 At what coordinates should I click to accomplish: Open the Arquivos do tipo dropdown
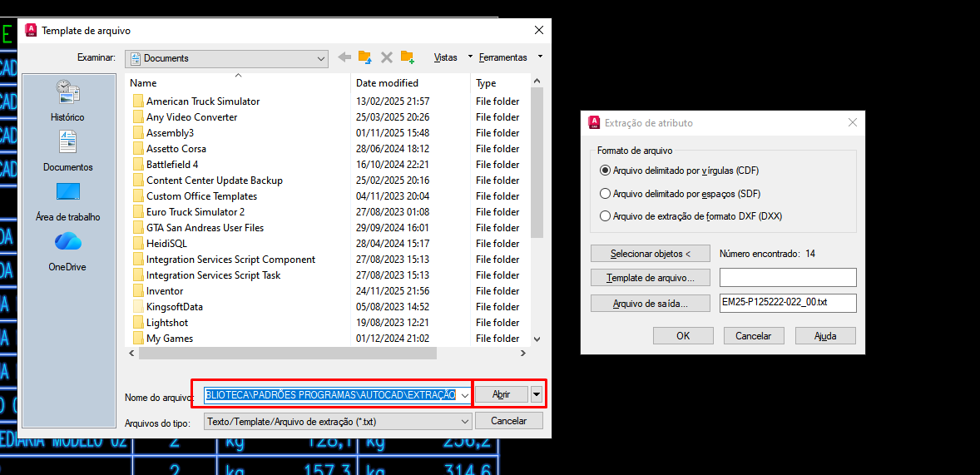[464, 421]
